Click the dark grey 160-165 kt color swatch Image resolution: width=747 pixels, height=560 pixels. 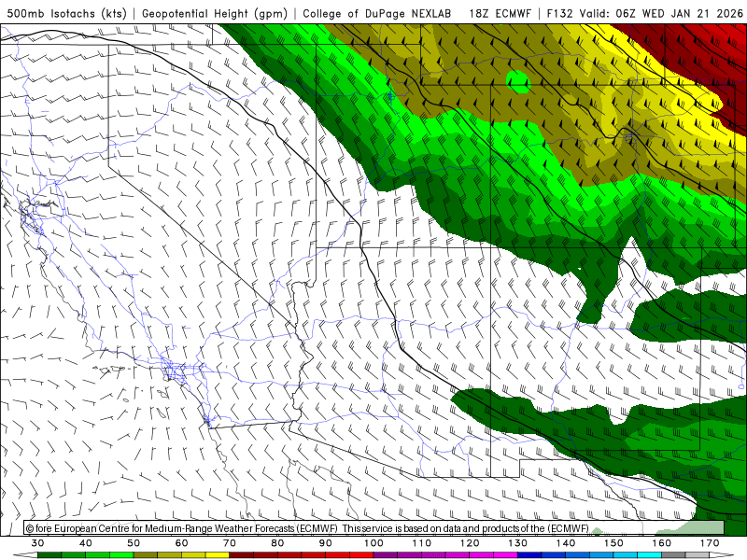[x=673, y=554]
